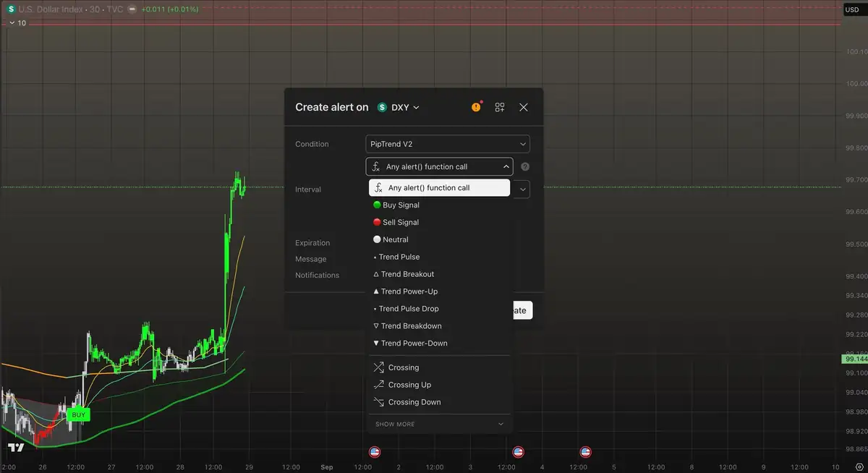Click the Sep label on time axis
Image resolution: width=868 pixels, height=473 pixels.
327,467
